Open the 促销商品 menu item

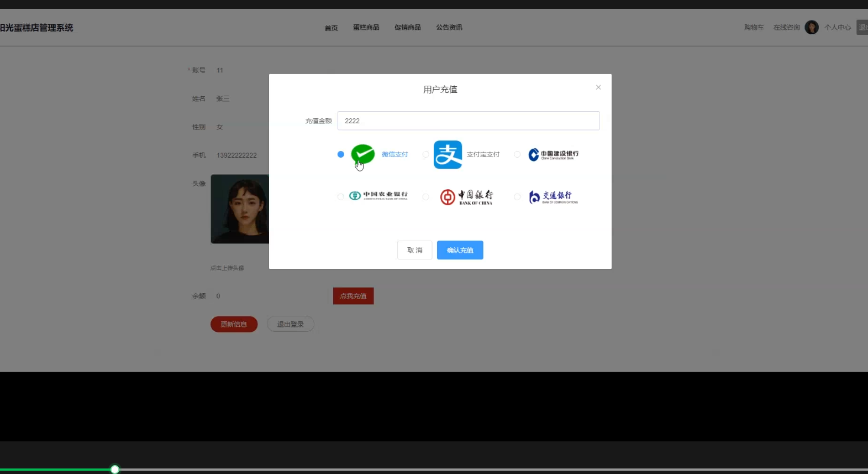pyautogui.click(x=407, y=27)
